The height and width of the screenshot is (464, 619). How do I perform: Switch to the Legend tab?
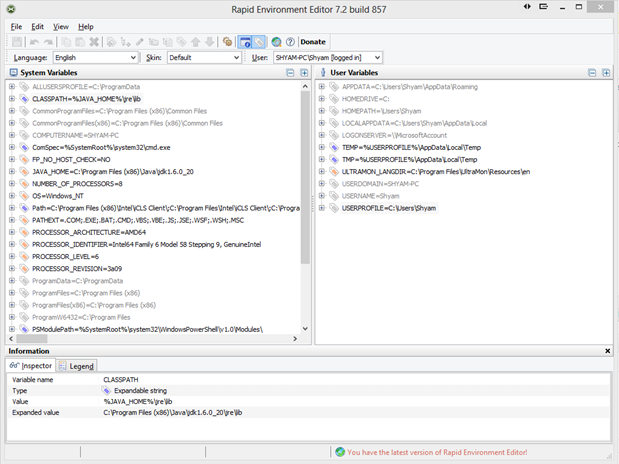(76, 366)
